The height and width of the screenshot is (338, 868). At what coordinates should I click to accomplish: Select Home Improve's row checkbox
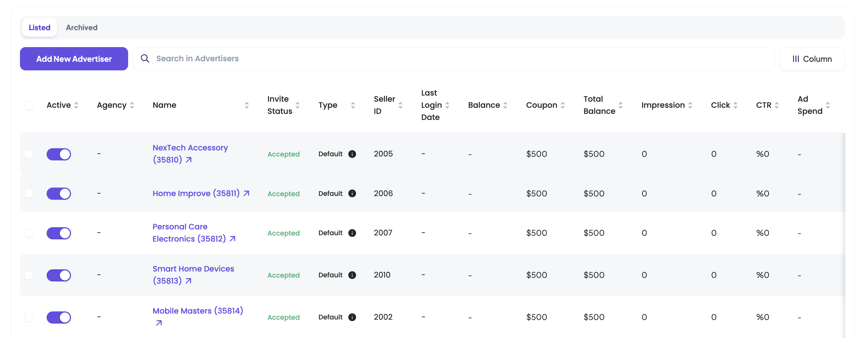click(29, 194)
